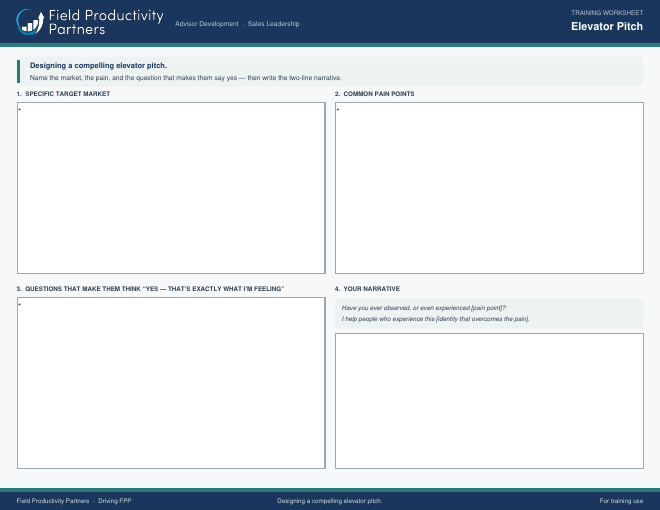
Task: Click 'Have you ever observed' prompt line
Action: (423, 308)
